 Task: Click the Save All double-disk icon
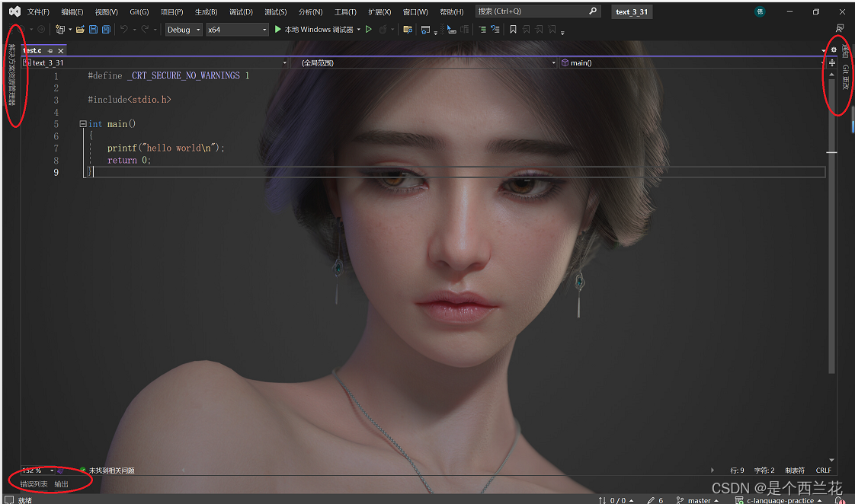(107, 30)
